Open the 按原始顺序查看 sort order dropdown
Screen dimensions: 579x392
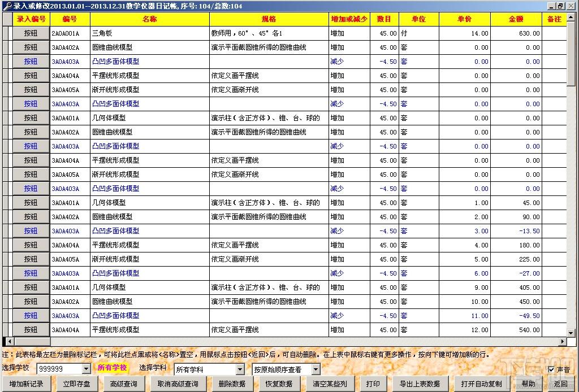pyautogui.click(x=316, y=369)
